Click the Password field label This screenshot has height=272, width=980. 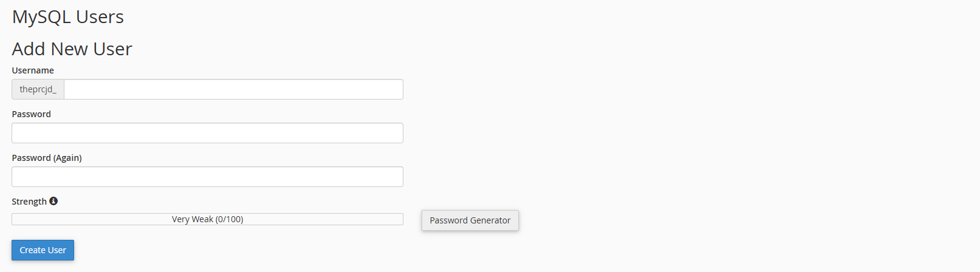coord(32,114)
